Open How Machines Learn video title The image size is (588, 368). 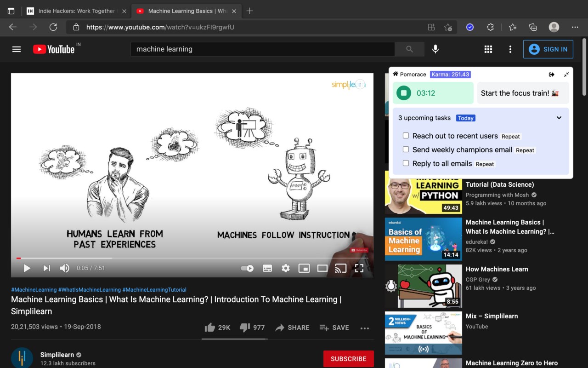(x=497, y=269)
